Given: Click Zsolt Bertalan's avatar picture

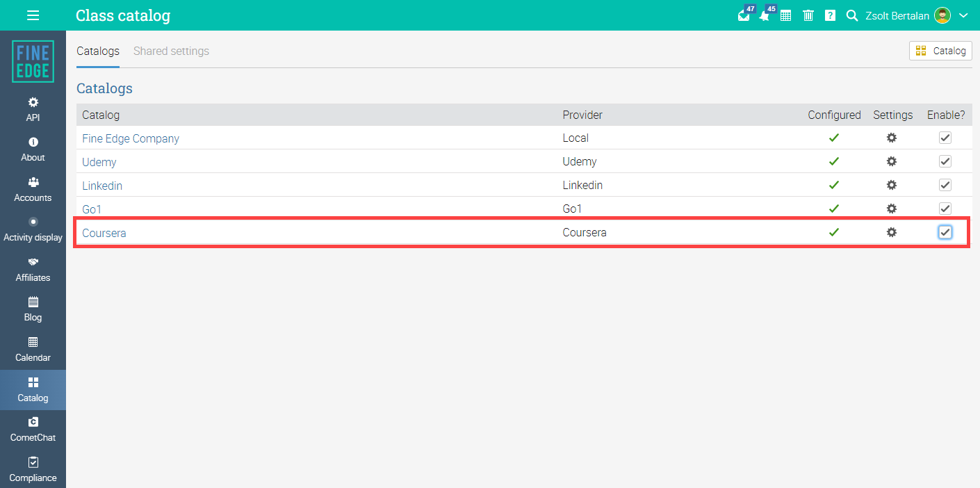Looking at the screenshot, I should pos(942,15).
